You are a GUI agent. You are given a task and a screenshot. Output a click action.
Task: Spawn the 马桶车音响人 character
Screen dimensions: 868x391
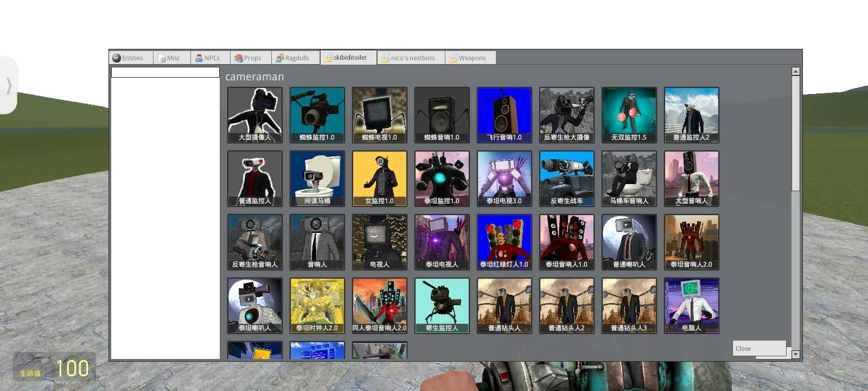point(629,179)
